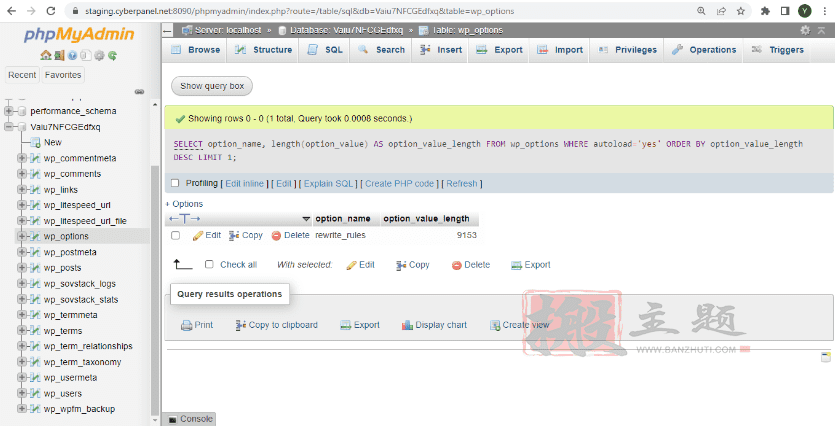835x432 pixels.
Task: Click the Refresh link
Action: pos(462,184)
